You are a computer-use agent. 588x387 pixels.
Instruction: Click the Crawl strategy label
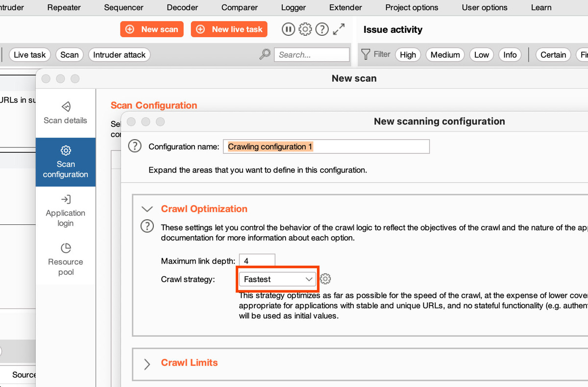(x=188, y=279)
